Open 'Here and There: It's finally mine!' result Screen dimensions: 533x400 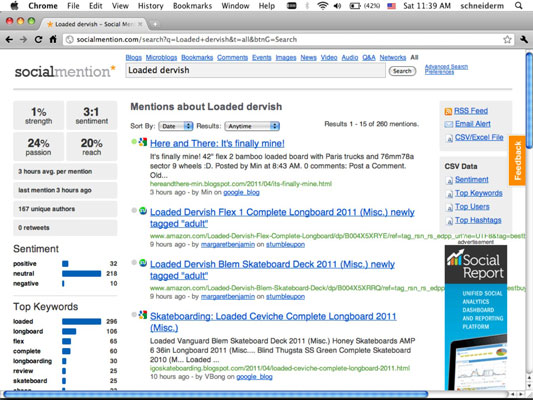217,143
